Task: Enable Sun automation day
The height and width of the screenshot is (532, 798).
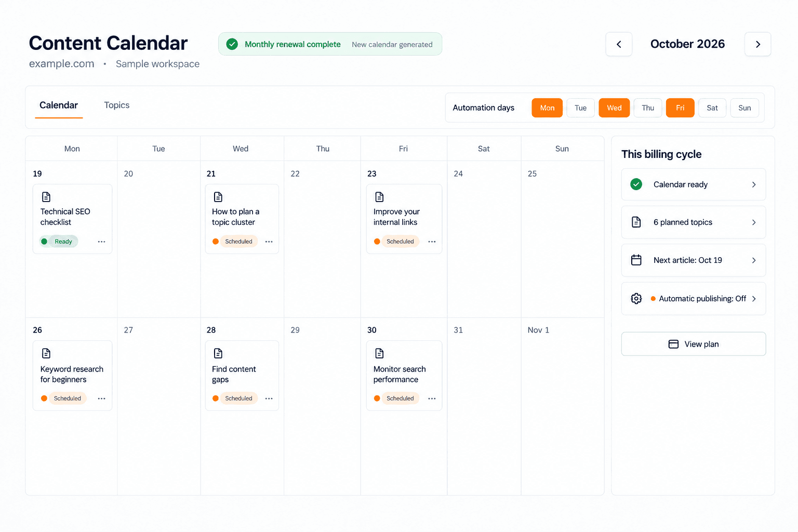Action: click(744, 108)
